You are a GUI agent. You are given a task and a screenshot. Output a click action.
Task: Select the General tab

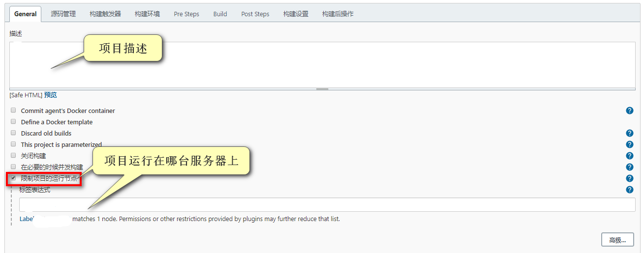point(25,14)
